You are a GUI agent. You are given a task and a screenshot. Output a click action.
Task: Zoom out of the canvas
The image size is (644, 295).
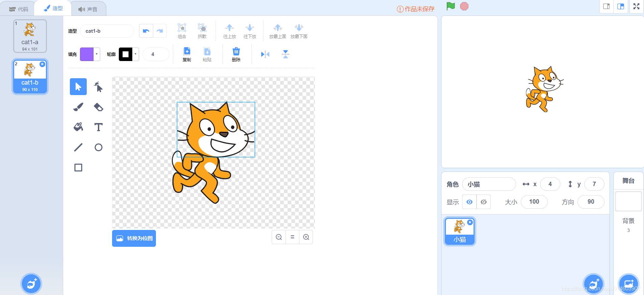pyautogui.click(x=279, y=237)
